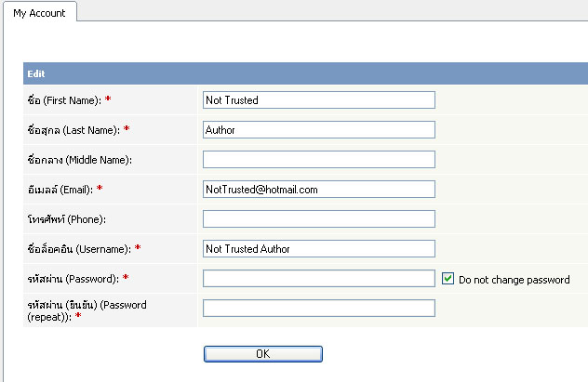Image resolution: width=588 pixels, height=382 pixels.
Task: Click the Username field with Not Trusted Author
Action: [319, 249]
